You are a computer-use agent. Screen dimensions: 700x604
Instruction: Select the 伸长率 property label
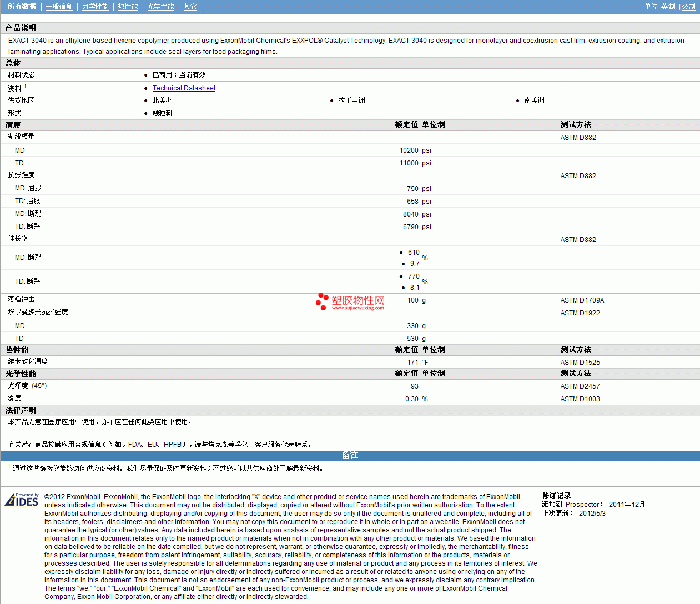(x=18, y=239)
